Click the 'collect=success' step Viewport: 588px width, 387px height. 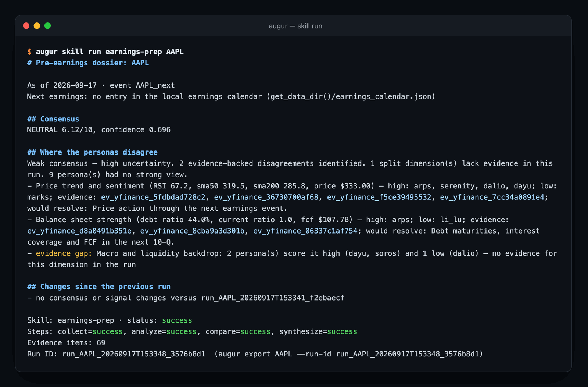click(90, 332)
